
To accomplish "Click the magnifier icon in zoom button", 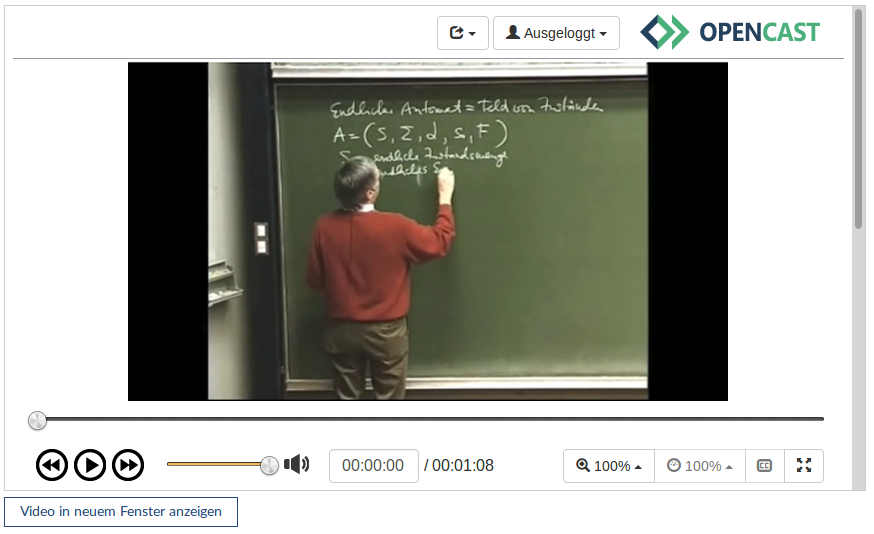I will click(583, 466).
